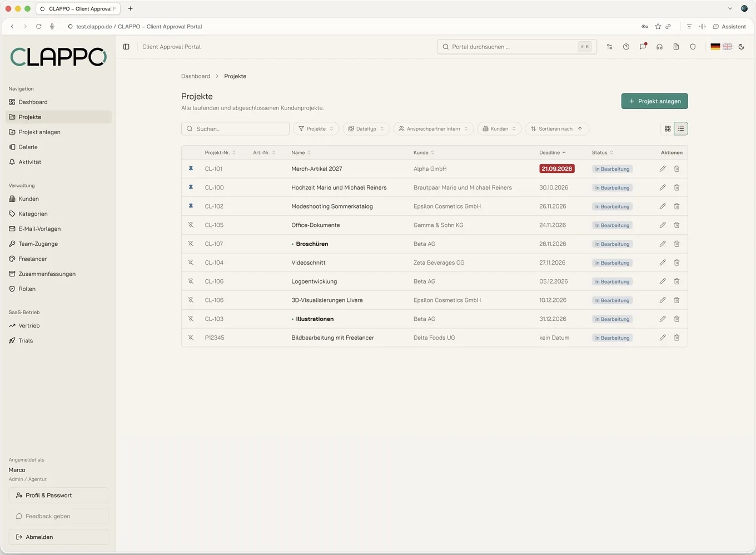Click the Abmelden logout button

58,537
